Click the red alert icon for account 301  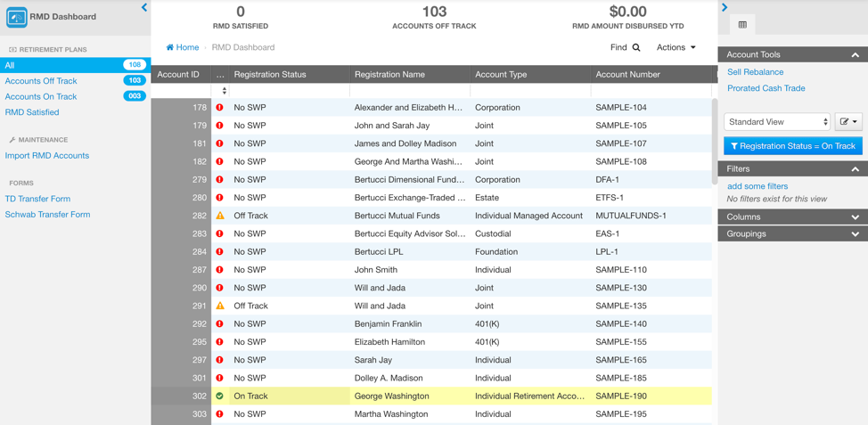click(220, 378)
